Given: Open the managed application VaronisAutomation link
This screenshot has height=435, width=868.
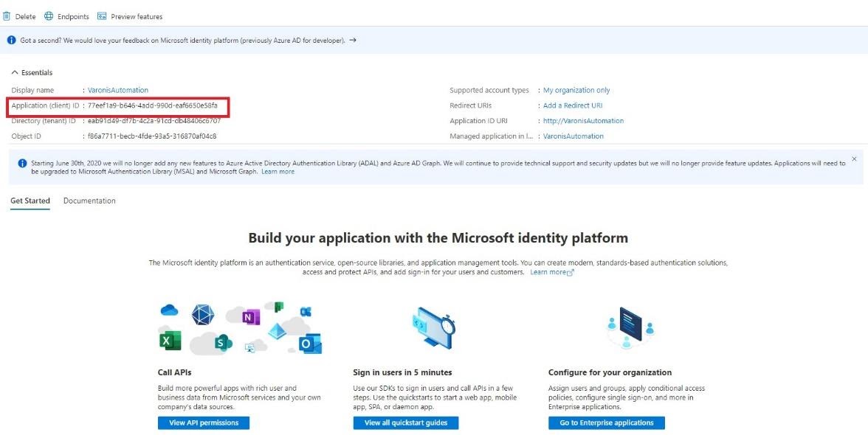Looking at the screenshot, I should pyautogui.click(x=573, y=136).
